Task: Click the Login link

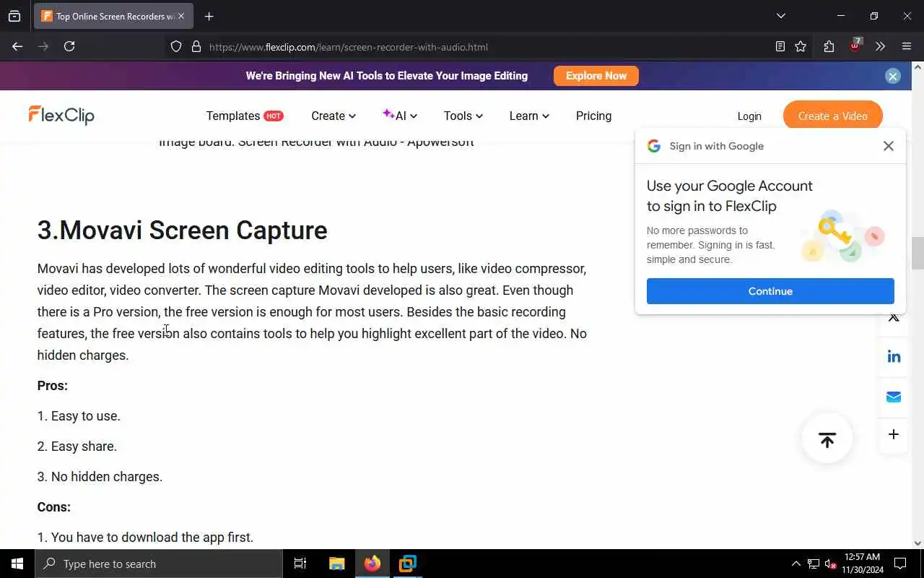Action: coord(749,116)
